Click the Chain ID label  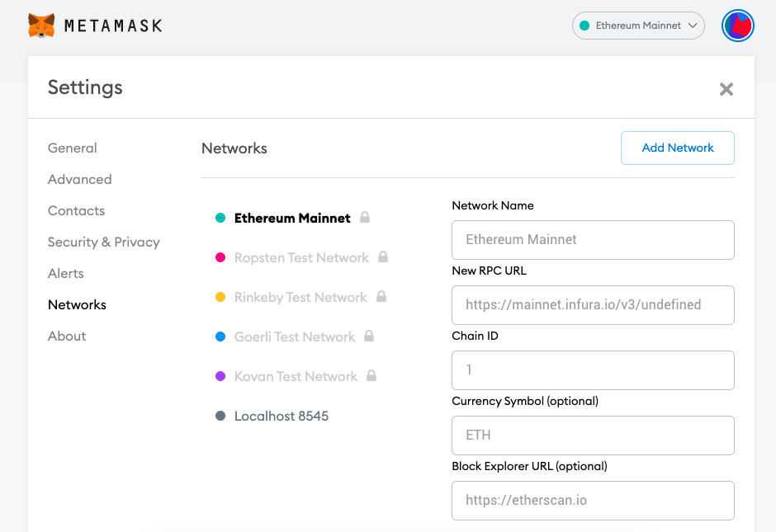475,336
